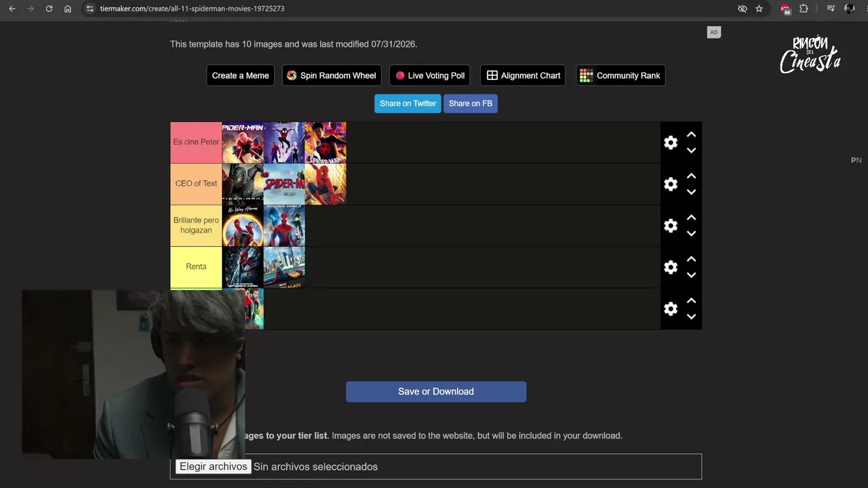Click the Sin archivos seleccionados text
This screenshot has width=868, height=488.
315,466
